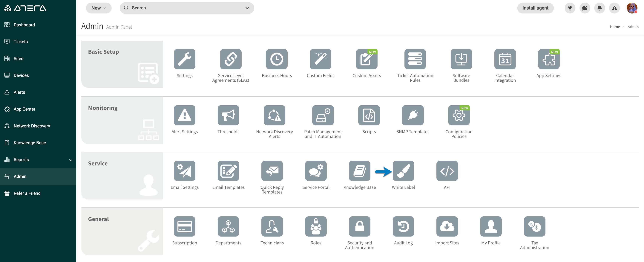644x262 pixels.
Task: Open Scripts icon
Action: [369, 115]
